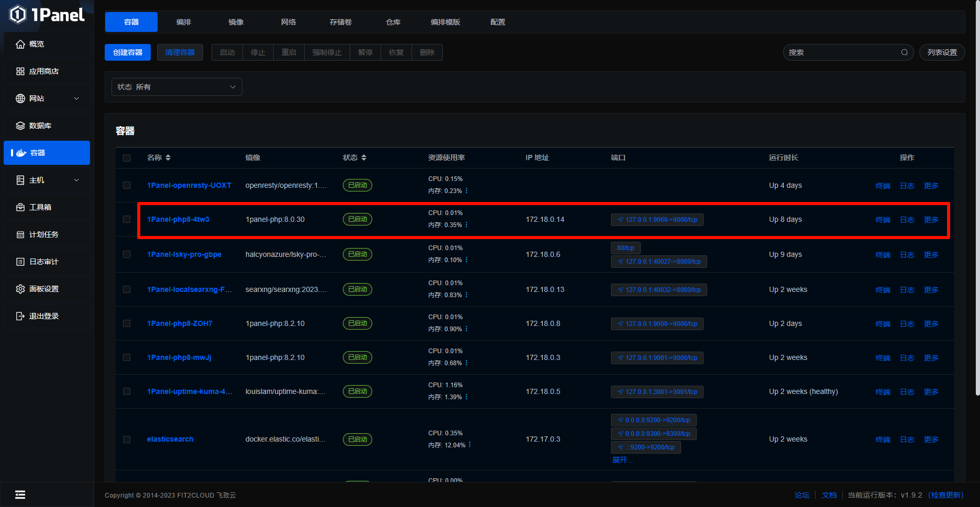Check the 1Panel-php8-ZOH7 row checkbox
This screenshot has width=980, height=507.
pos(127,323)
